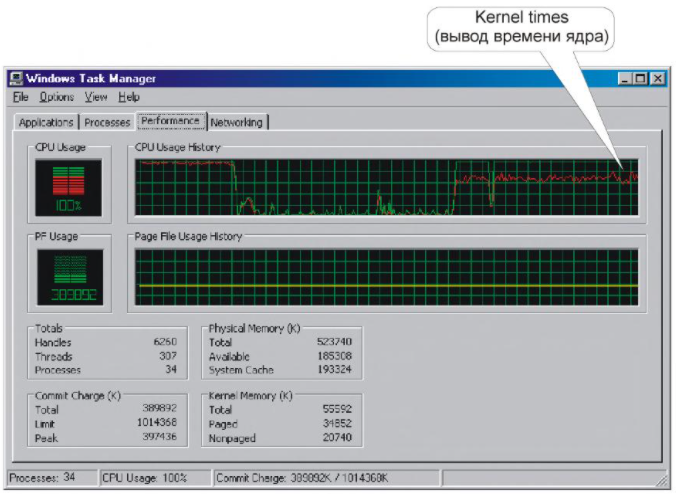Click the Handles label in Totals
This screenshot has width=676, height=494.
[53, 343]
